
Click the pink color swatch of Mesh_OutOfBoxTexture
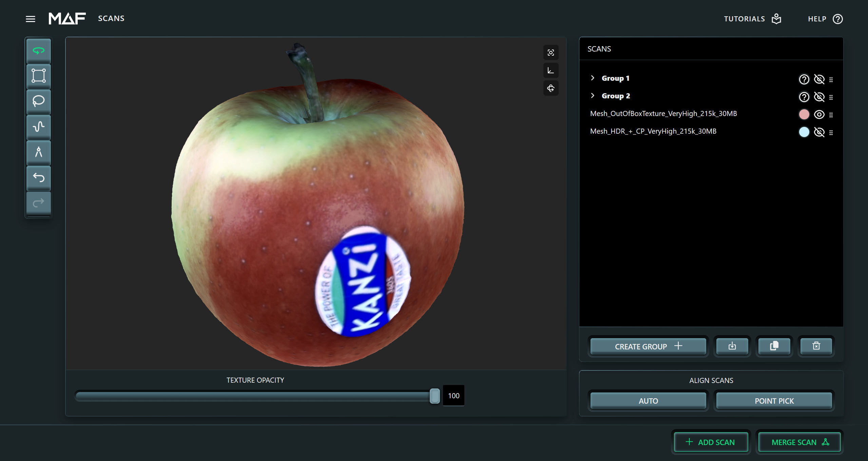point(804,114)
